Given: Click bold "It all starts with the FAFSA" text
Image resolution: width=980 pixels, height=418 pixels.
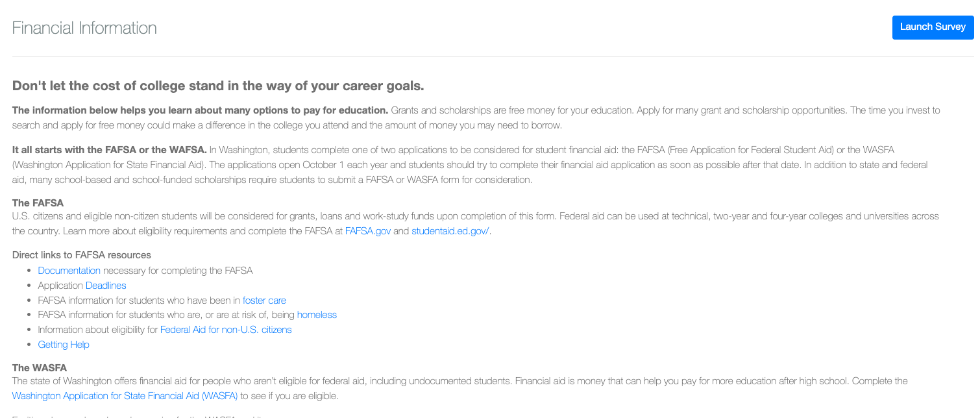Looking at the screenshot, I should pos(109,150).
